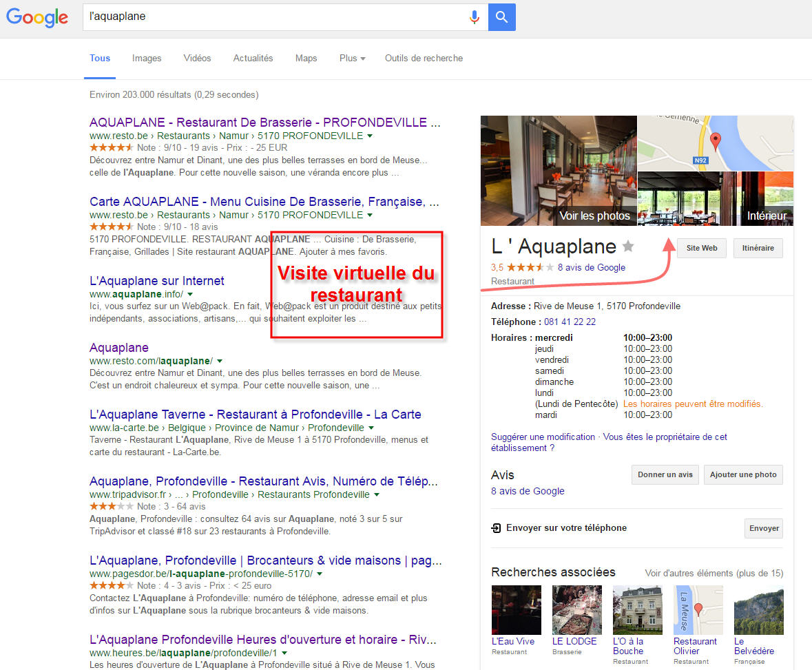
Task: Save L'Aquaplane with the star icon
Action: click(x=628, y=246)
